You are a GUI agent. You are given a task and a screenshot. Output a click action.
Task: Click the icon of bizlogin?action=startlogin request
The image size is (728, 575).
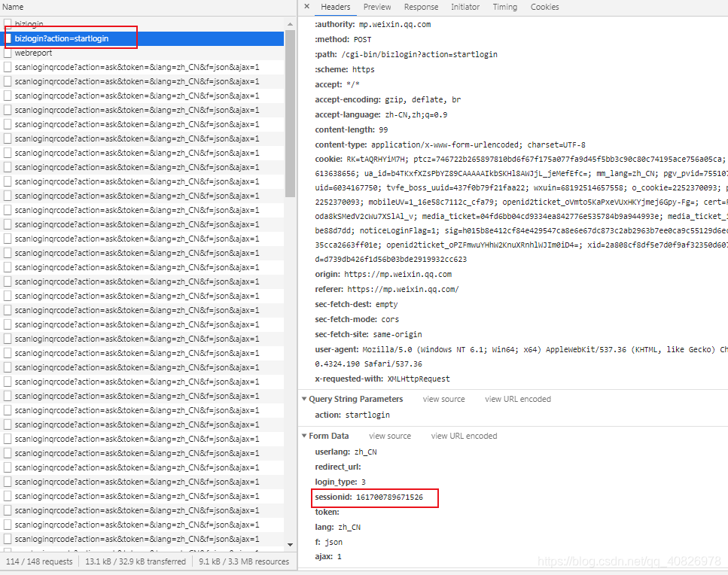click(8, 38)
